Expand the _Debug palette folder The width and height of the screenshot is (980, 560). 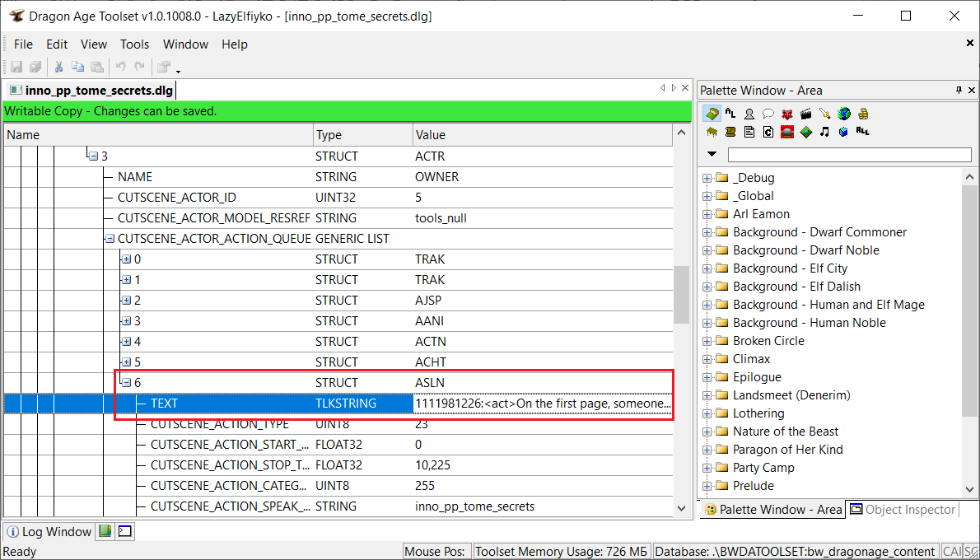point(707,178)
